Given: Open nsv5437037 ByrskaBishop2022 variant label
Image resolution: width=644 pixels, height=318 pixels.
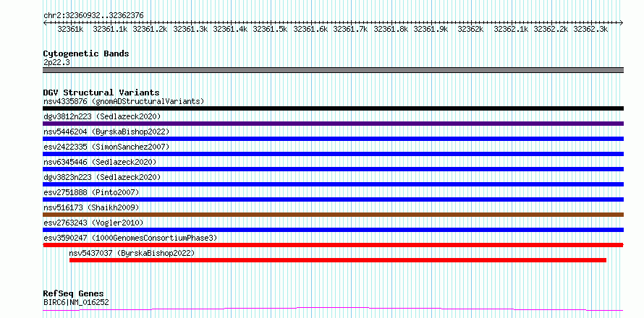Looking at the screenshot, I should pyautogui.click(x=132, y=253).
